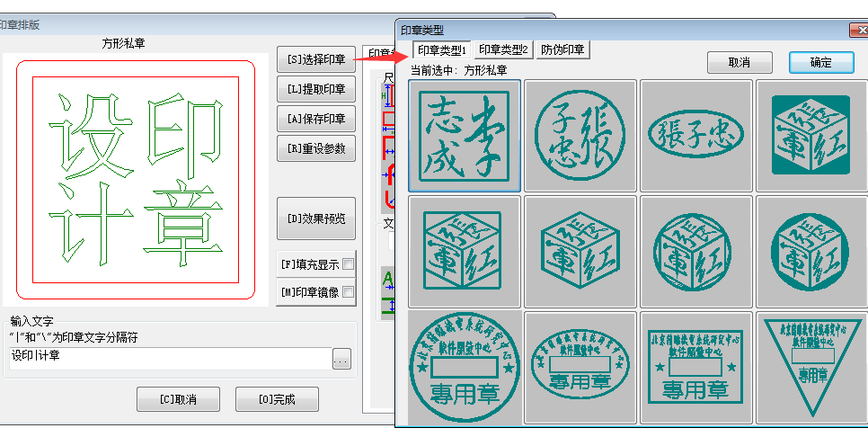The height and width of the screenshot is (437, 868).
Task: Open the [D]效果预览 preview button
Action: 316,218
